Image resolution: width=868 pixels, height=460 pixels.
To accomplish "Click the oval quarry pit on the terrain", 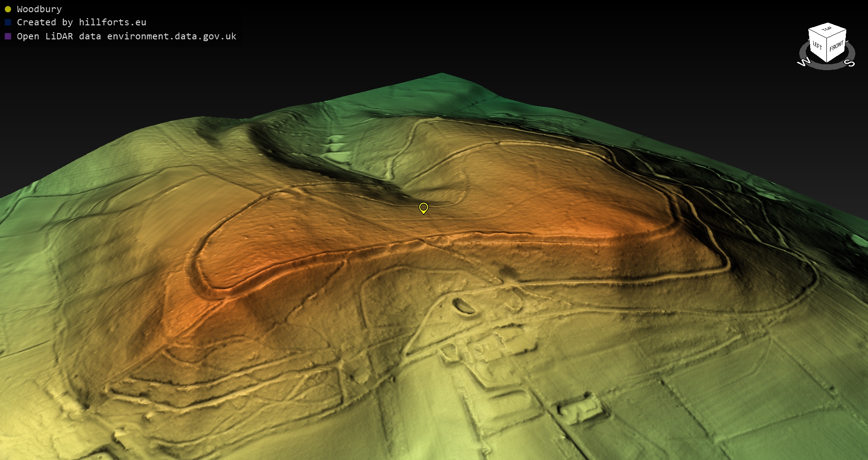I will [463, 306].
